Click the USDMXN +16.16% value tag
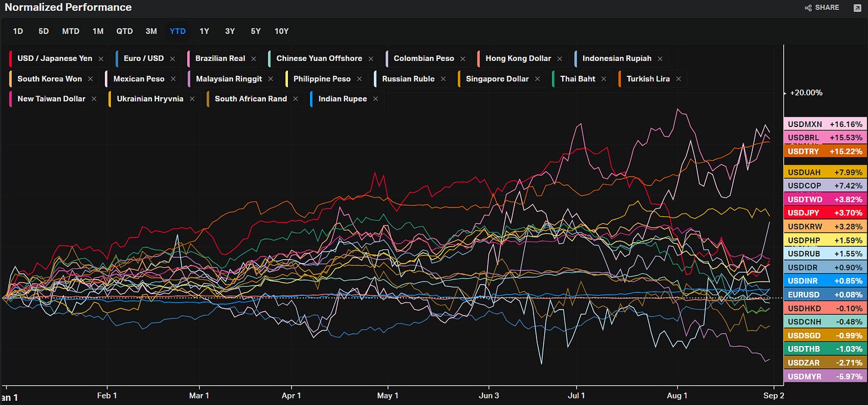The width and height of the screenshot is (868, 405). click(x=826, y=124)
